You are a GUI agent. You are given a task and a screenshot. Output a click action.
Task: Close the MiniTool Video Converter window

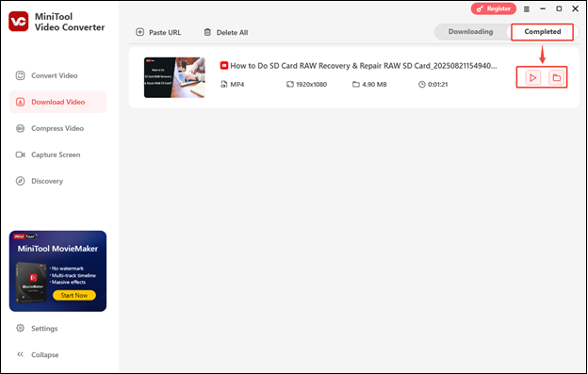click(x=575, y=8)
